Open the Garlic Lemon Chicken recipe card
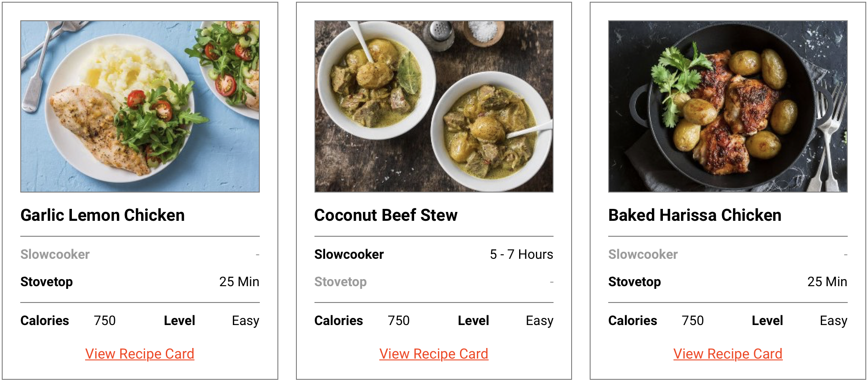The height and width of the screenshot is (382, 868). pos(139,353)
